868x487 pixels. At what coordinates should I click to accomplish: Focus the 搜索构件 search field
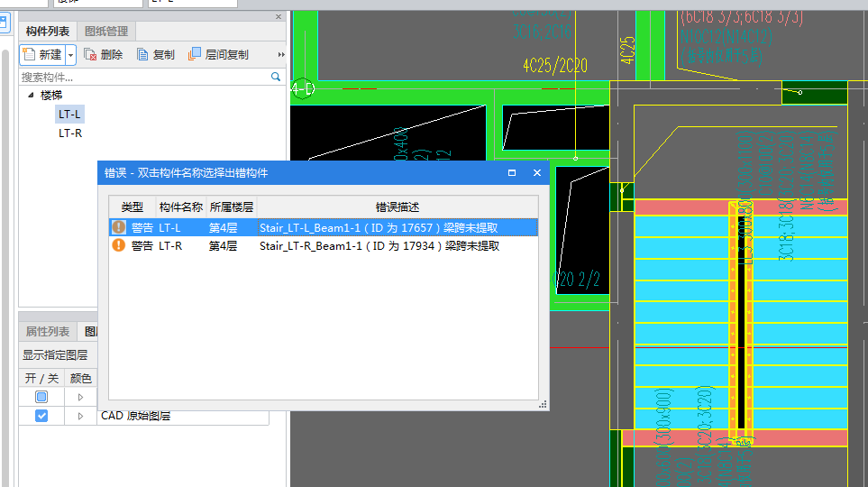click(144, 77)
